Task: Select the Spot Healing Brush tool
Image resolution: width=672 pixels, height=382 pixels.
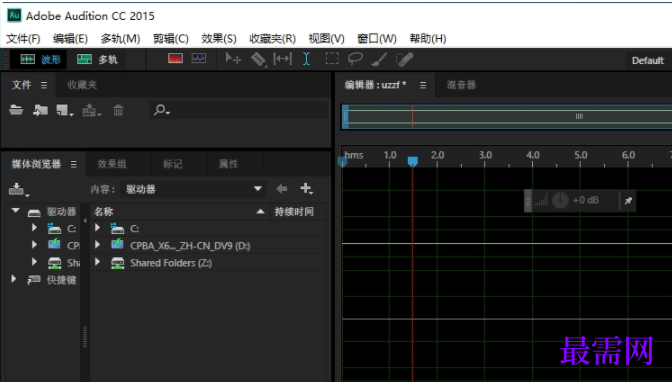Action: pyautogui.click(x=404, y=59)
